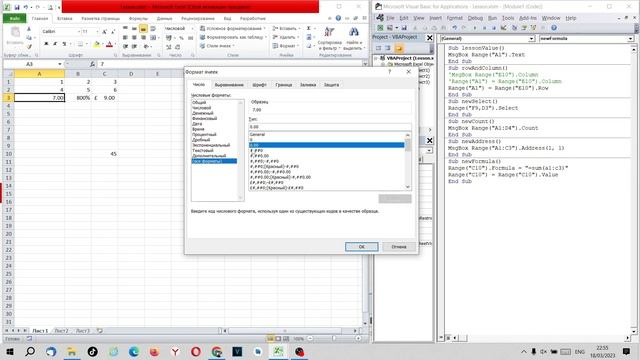Toggle Folders in VBA Project panel
The height and width of the screenshot is (360, 640).
point(399,48)
